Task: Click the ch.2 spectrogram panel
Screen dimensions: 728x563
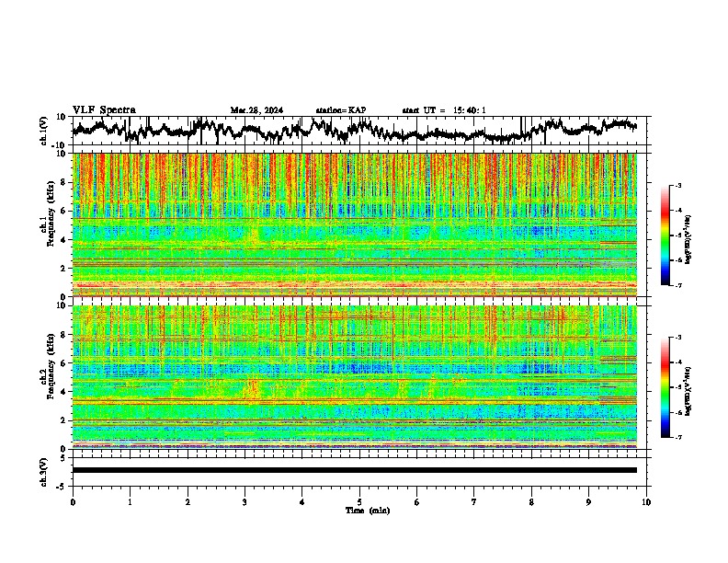Action: coord(355,377)
